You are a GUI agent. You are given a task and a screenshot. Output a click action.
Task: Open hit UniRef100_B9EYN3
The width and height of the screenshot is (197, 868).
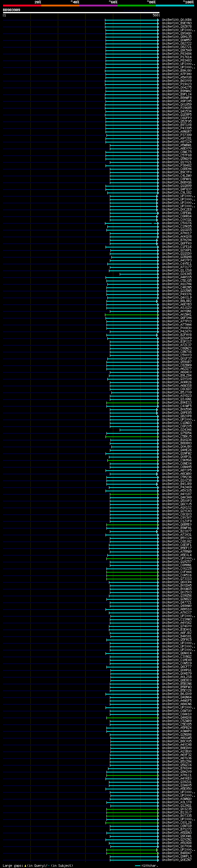(x=177, y=23)
